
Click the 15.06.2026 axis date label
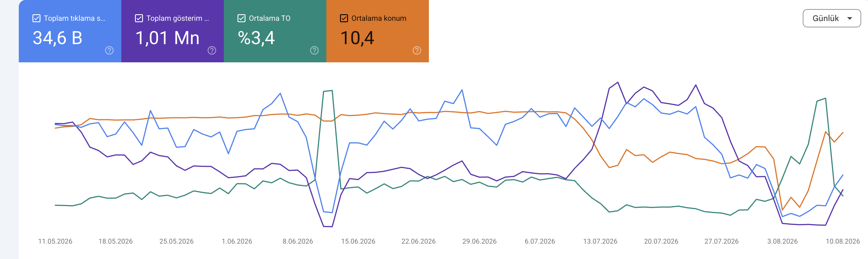tap(358, 241)
